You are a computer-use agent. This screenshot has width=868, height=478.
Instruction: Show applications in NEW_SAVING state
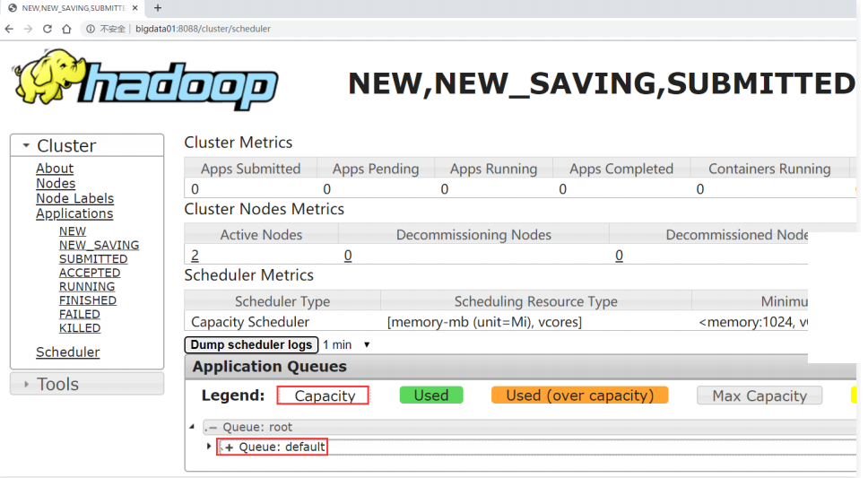(100, 245)
